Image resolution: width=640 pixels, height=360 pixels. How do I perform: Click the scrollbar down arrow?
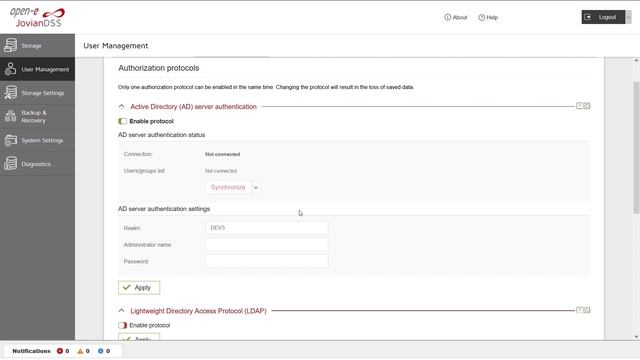point(636,337)
